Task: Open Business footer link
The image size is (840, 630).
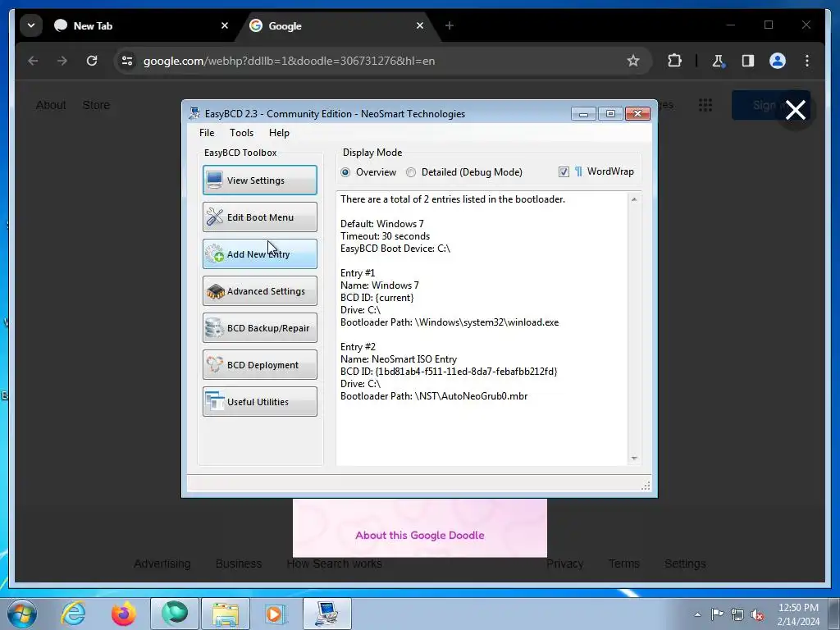Action: (239, 564)
